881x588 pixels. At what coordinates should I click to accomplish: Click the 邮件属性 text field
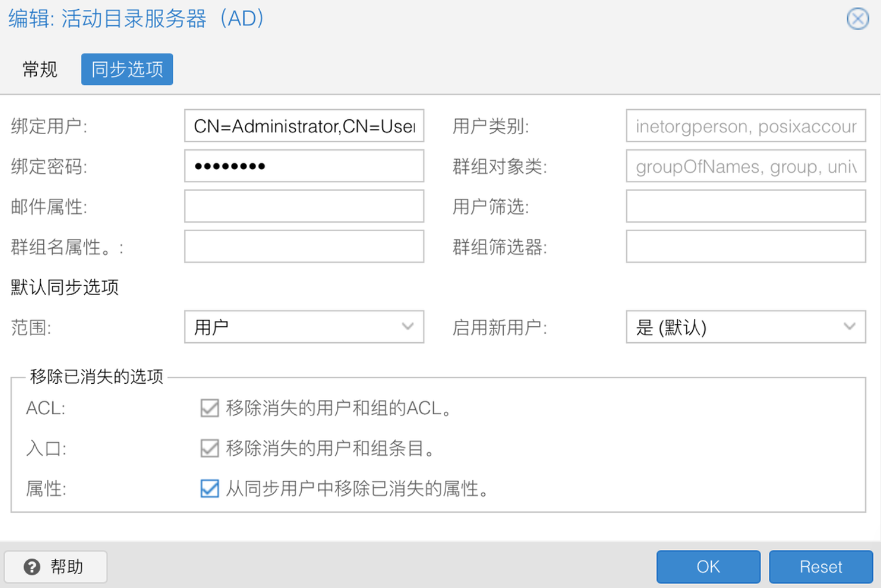click(x=304, y=206)
